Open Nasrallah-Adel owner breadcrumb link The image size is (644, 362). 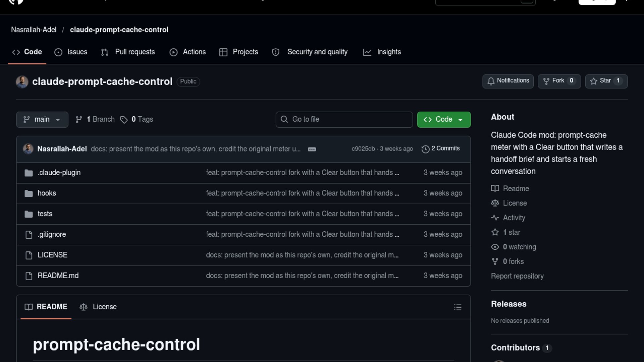34,29
